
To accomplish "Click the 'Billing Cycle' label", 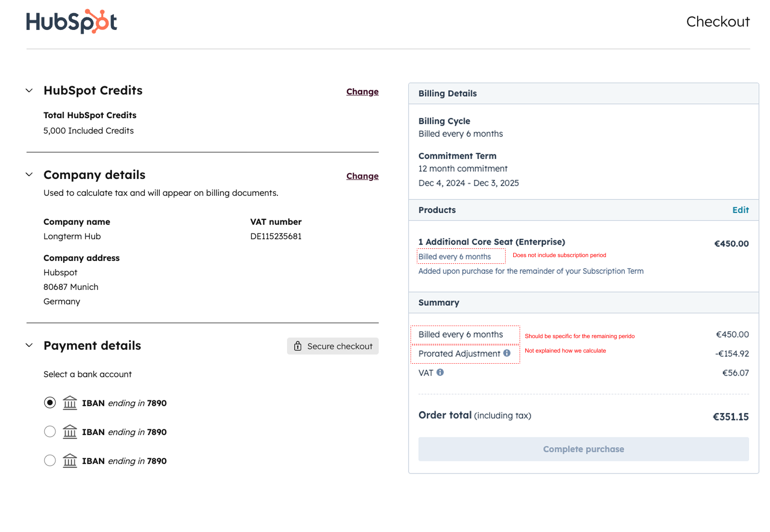I will (x=444, y=121).
